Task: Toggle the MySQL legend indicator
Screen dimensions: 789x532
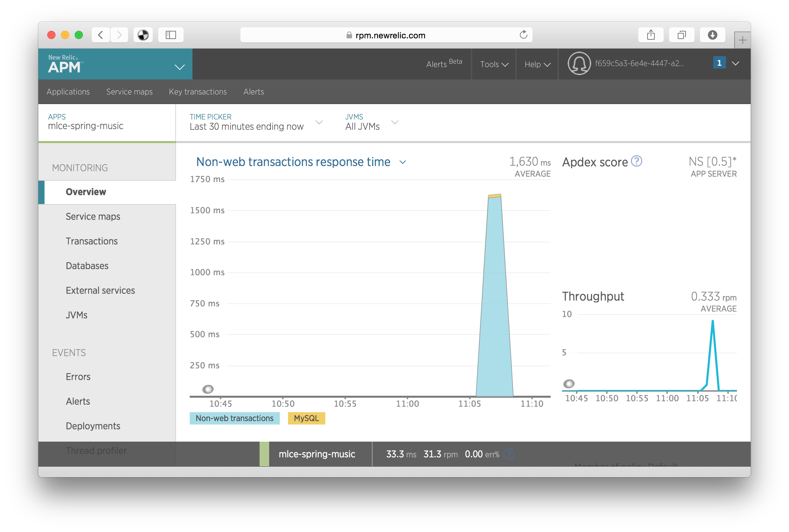Action: [x=306, y=418]
